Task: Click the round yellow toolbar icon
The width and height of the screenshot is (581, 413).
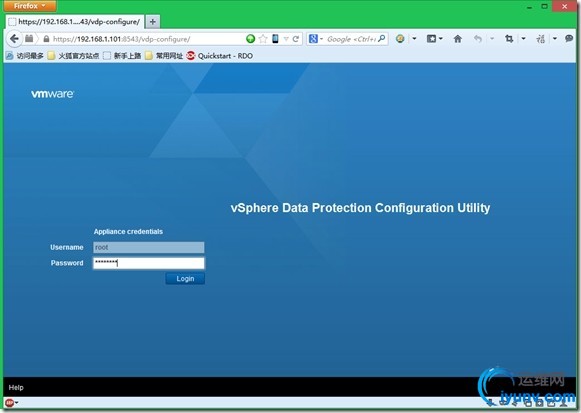Action: (x=400, y=39)
